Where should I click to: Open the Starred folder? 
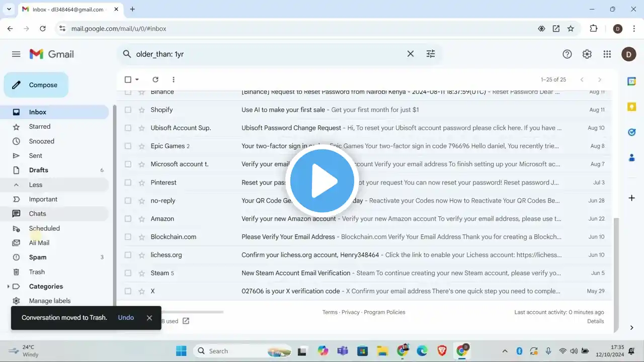click(54, 127)
